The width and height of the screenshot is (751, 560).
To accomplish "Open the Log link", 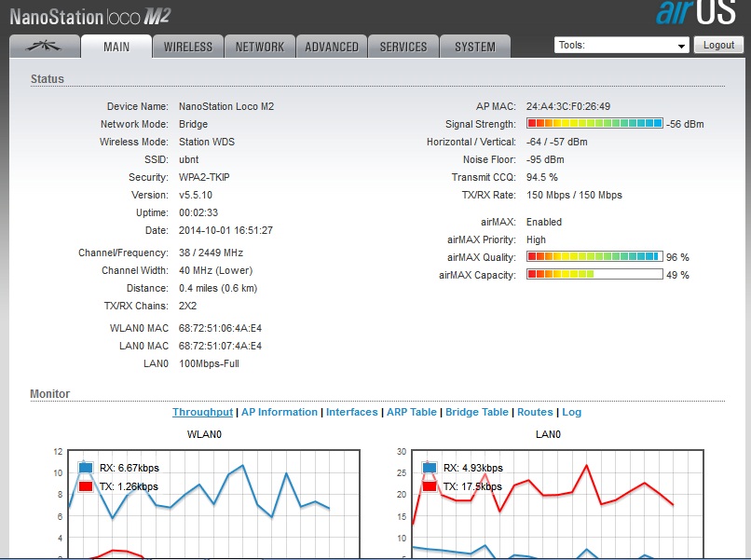I will (x=572, y=412).
